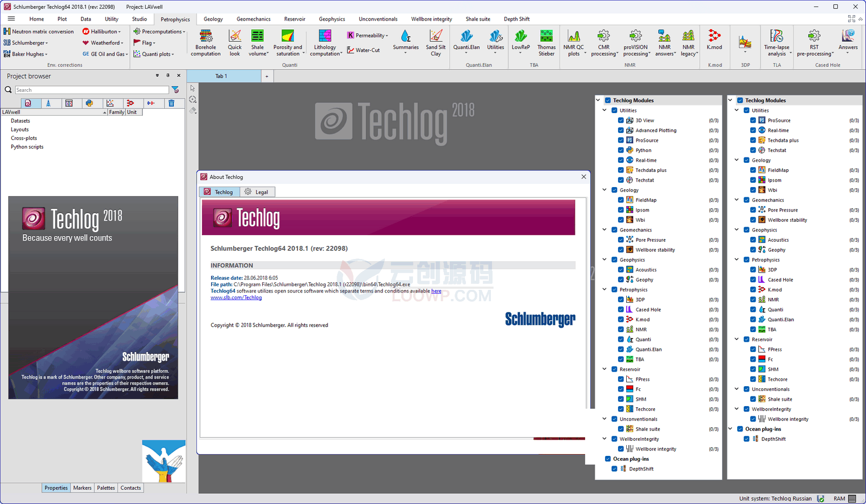
Task: Pin the Project browser panel
Action: tap(168, 76)
